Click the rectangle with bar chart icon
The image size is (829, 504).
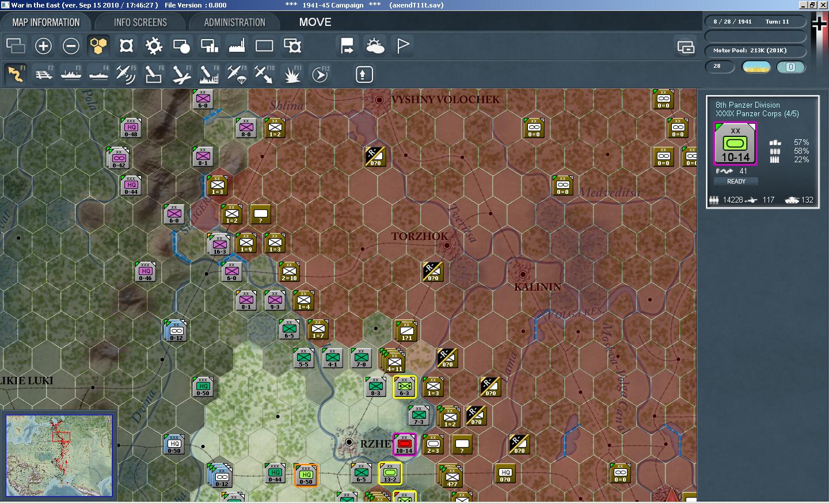tap(209, 46)
